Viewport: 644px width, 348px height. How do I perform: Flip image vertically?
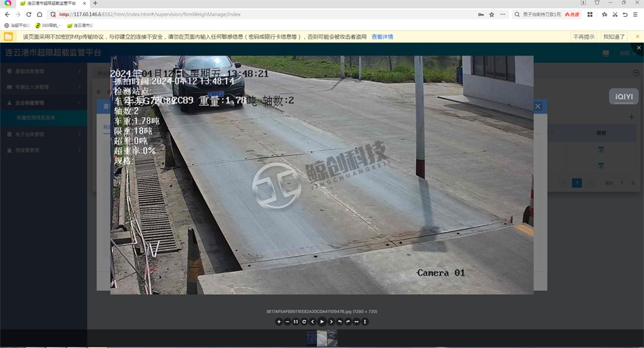[x=366, y=322]
